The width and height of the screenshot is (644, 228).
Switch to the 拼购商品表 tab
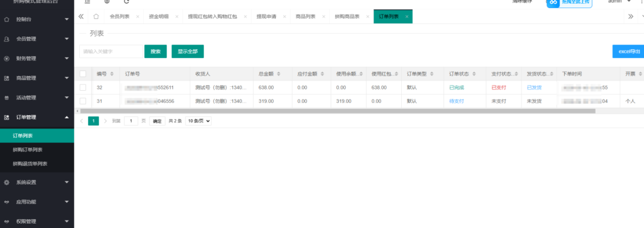347,17
